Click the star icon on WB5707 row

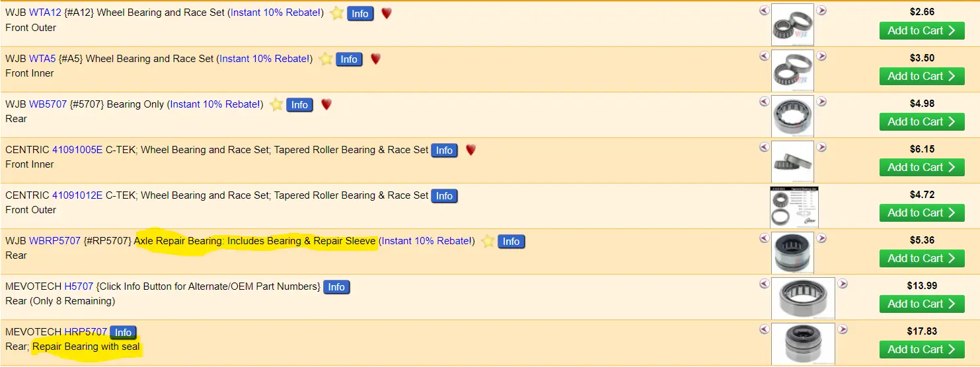[x=277, y=104]
